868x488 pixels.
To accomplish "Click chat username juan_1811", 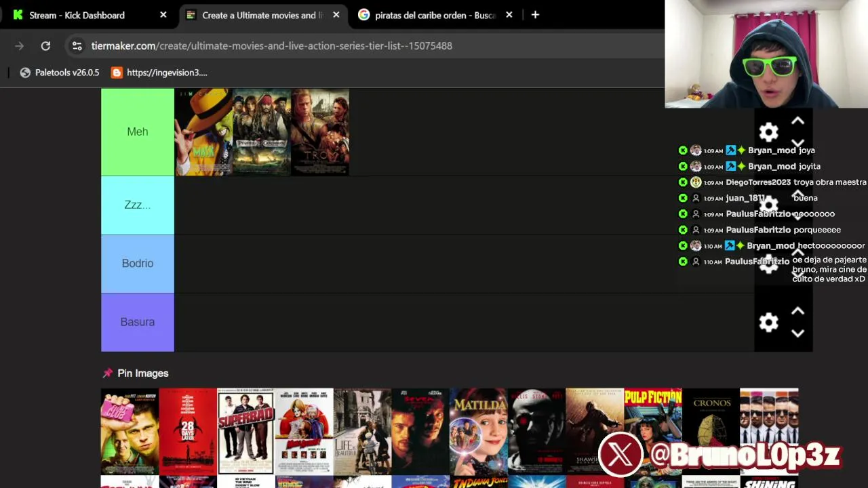I will click(745, 198).
